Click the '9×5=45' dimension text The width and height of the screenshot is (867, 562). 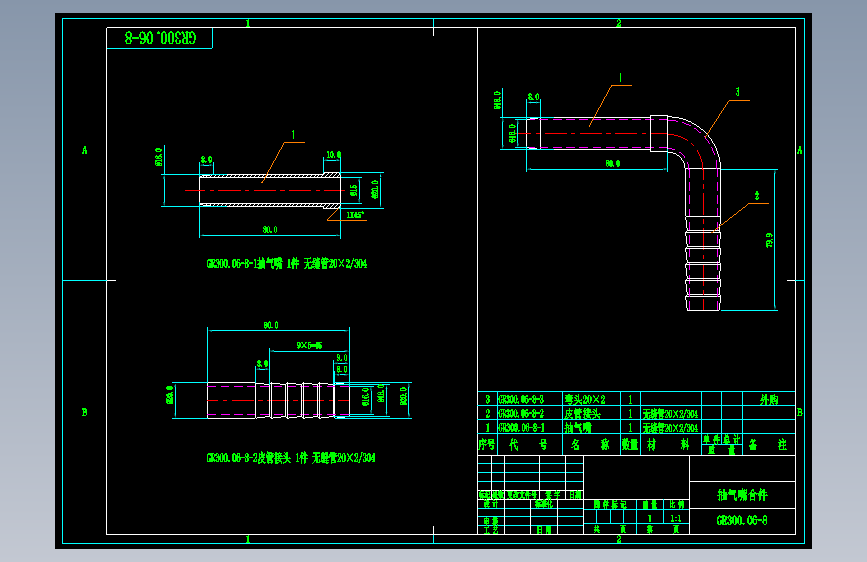click(309, 345)
